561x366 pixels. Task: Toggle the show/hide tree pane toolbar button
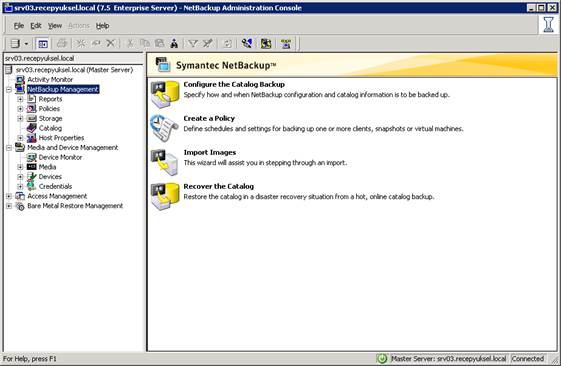click(43, 44)
